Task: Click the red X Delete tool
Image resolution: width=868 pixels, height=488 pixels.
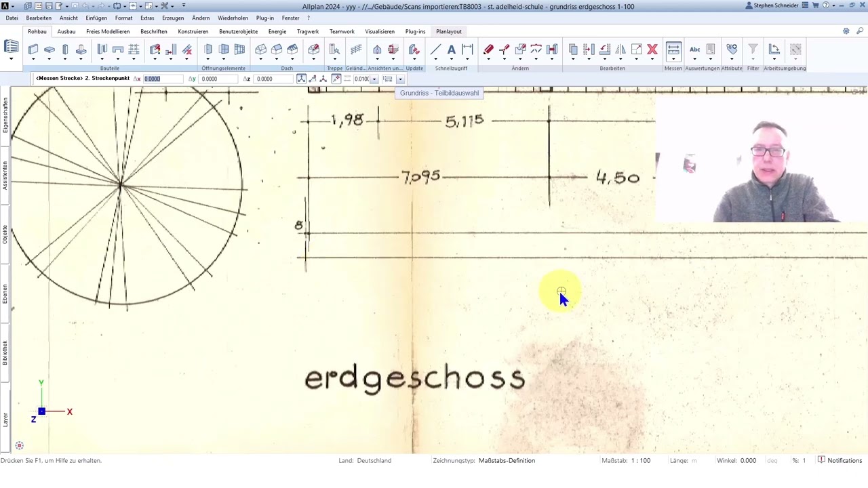Action: 652,49
